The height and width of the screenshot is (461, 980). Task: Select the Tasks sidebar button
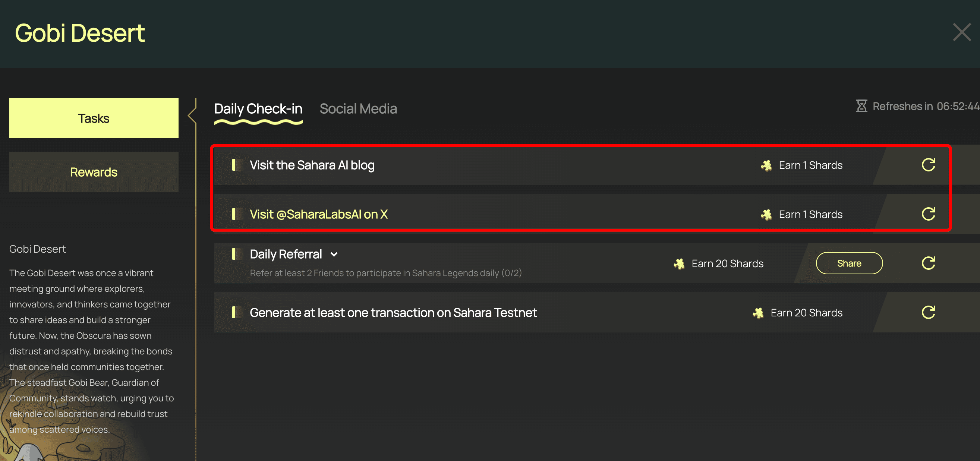[x=94, y=118]
